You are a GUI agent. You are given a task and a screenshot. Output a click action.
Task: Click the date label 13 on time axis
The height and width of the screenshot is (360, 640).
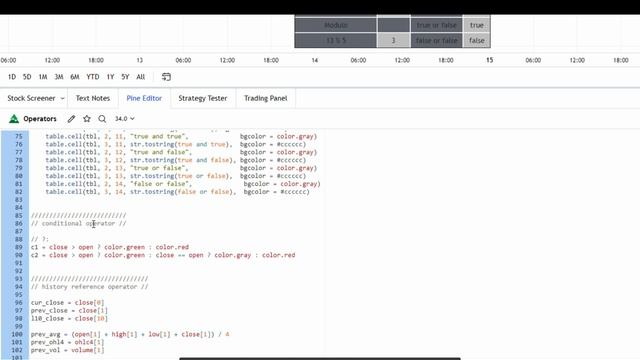140,60
